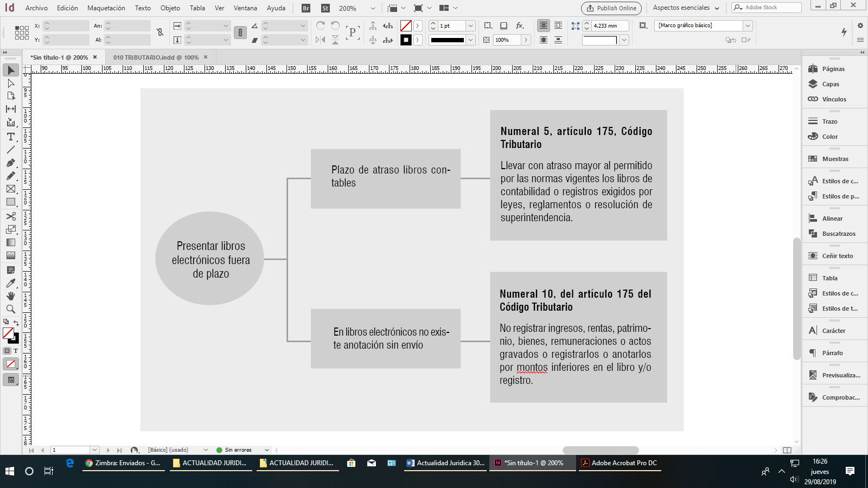Click the stroke swatch in Control panel

click(406, 40)
